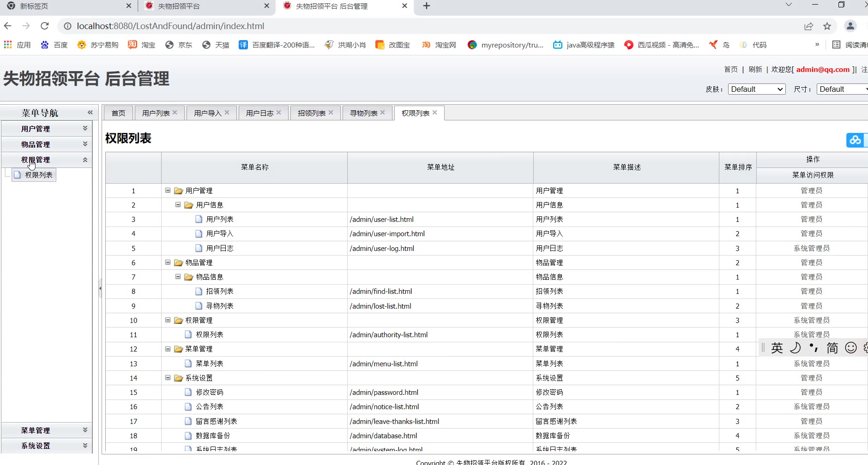
Task: Click the browser reload page icon
Action: click(x=44, y=26)
